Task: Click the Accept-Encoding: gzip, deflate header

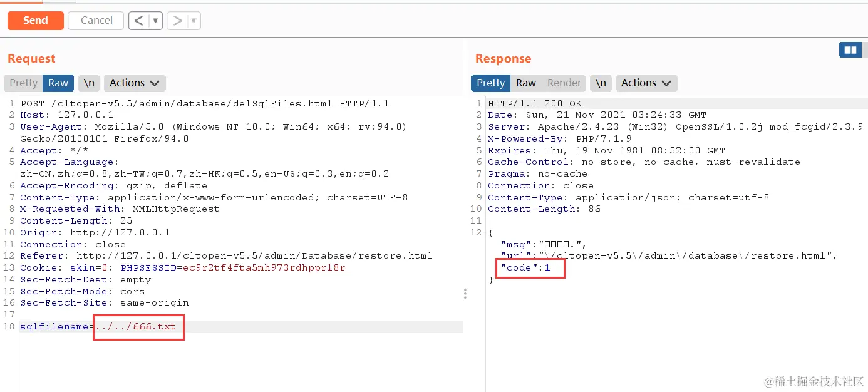Action: coord(113,186)
